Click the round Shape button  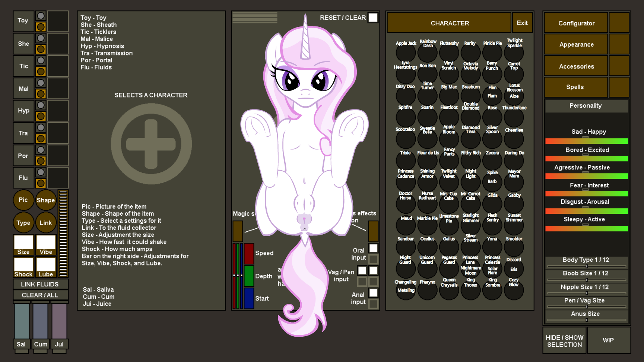point(46,200)
